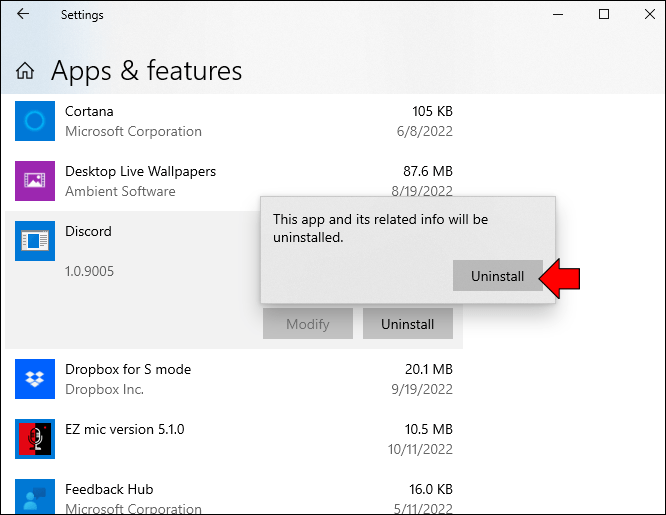Click the Discord app icon
666x515 pixels.
[35, 241]
